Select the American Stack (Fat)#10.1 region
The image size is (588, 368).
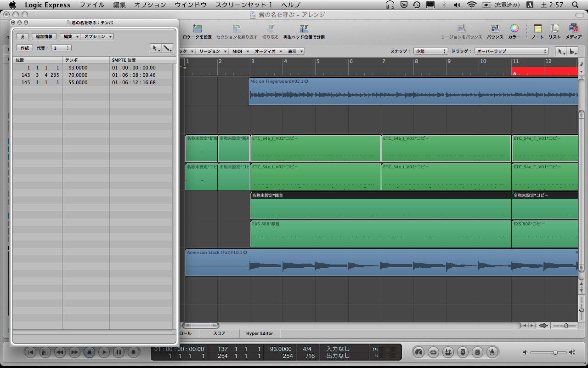pos(381,262)
